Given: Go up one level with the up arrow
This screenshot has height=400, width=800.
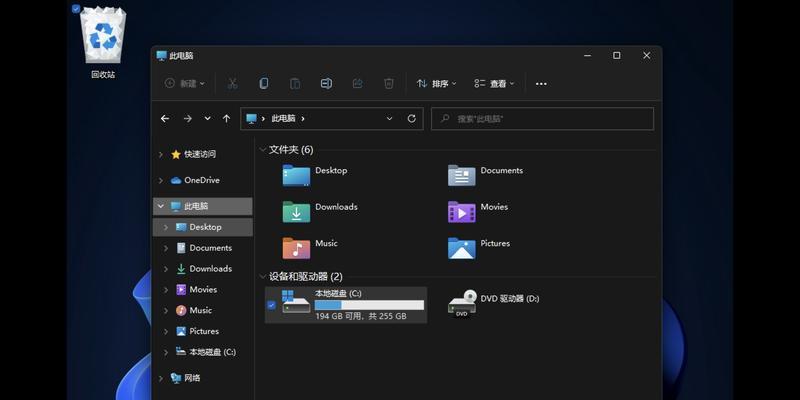Looking at the screenshot, I should [x=227, y=118].
